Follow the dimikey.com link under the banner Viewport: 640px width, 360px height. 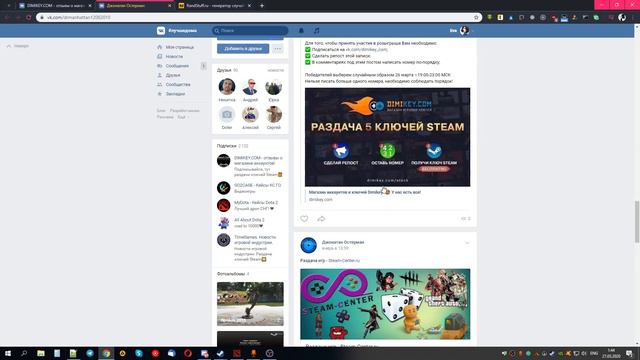click(321, 200)
